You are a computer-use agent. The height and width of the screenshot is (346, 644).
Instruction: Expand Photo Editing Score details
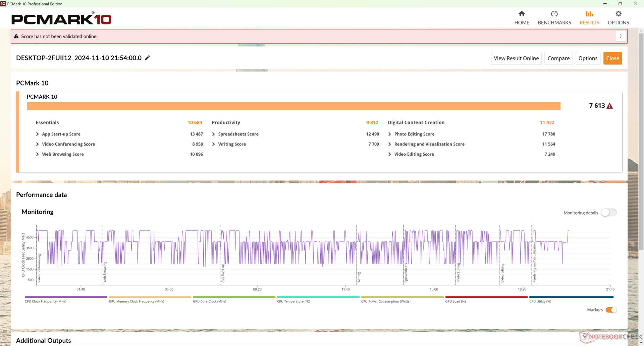tap(389, 134)
